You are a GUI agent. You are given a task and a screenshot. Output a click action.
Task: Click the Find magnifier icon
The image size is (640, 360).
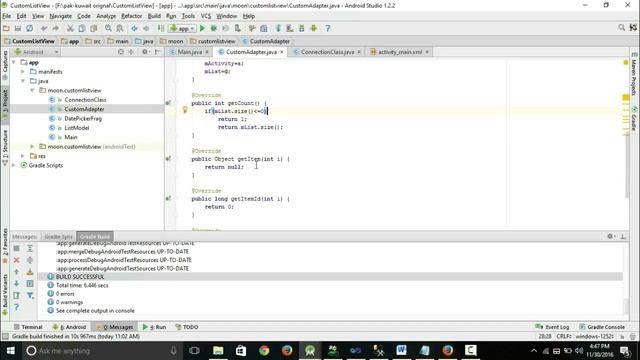(108, 28)
